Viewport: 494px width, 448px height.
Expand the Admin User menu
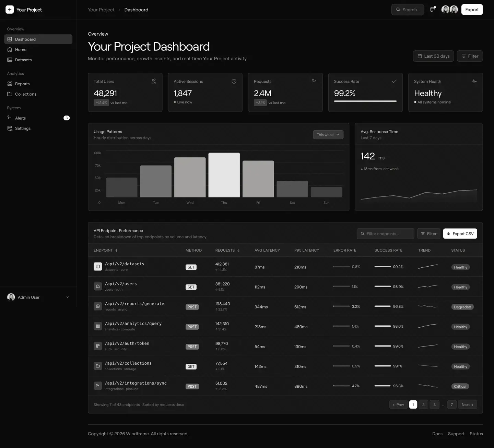[x=38, y=297]
